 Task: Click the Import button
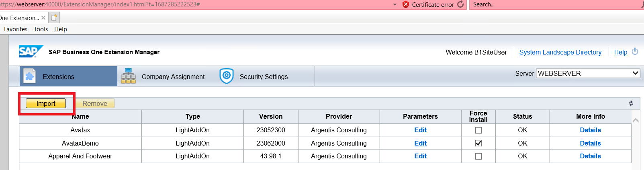[46, 103]
